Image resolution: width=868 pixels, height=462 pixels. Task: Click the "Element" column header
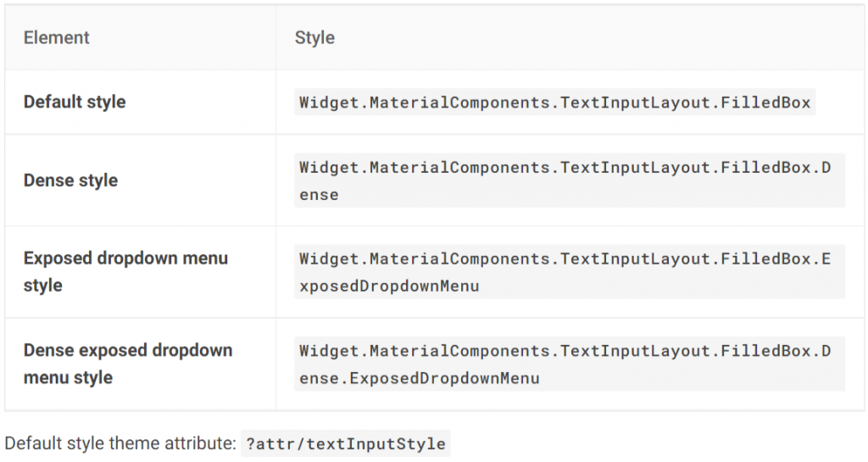pyautogui.click(x=56, y=38)
